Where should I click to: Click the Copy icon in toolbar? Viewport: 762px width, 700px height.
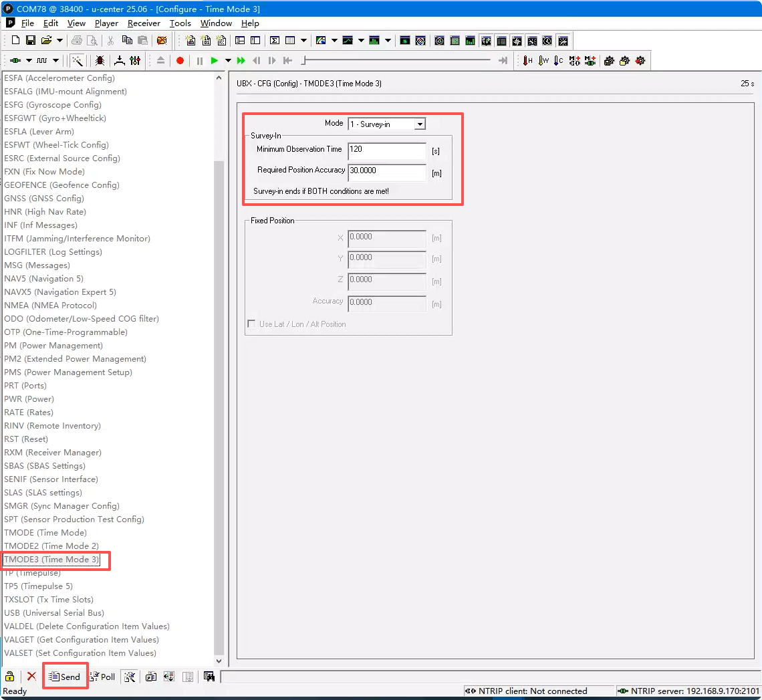point(127,40)
